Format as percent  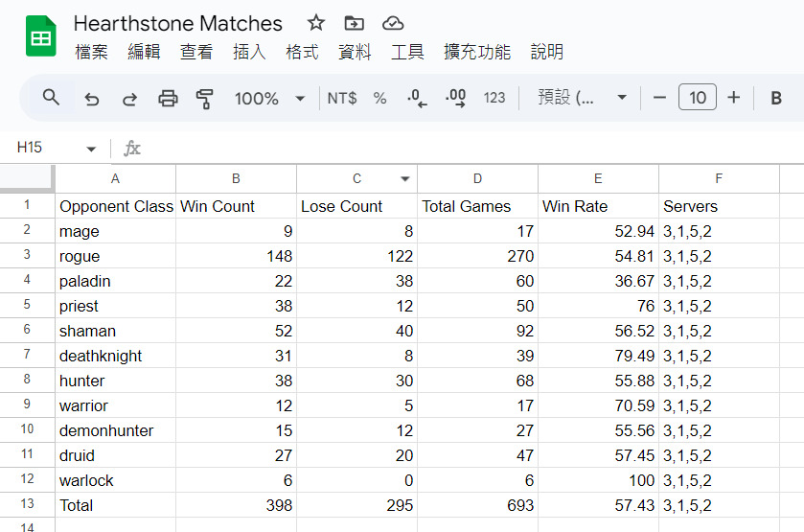tap(379, 98)
